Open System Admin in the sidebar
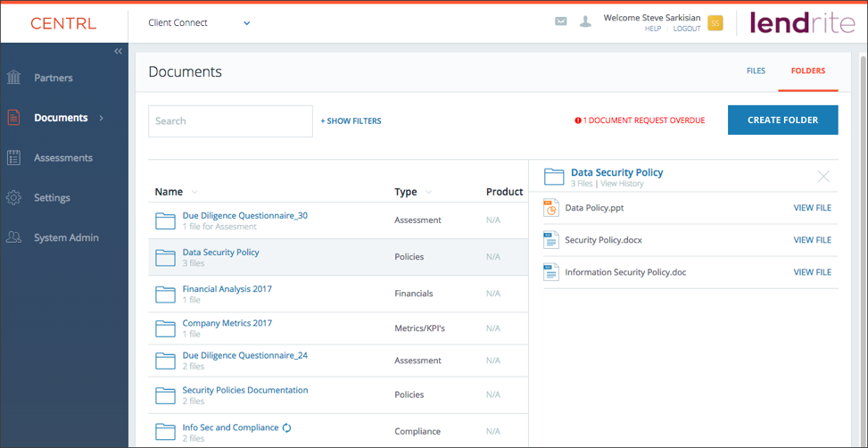The image size is (868, 448). coord(66,237)
